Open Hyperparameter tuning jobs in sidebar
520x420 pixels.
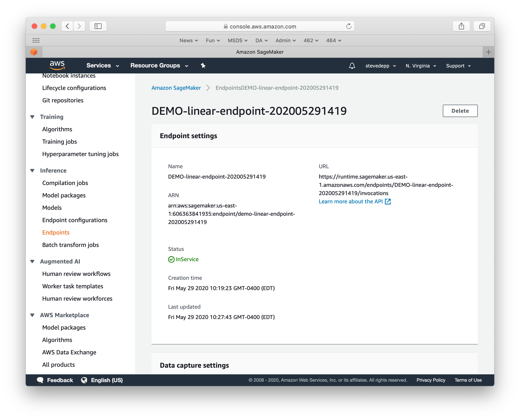point(80,154)
